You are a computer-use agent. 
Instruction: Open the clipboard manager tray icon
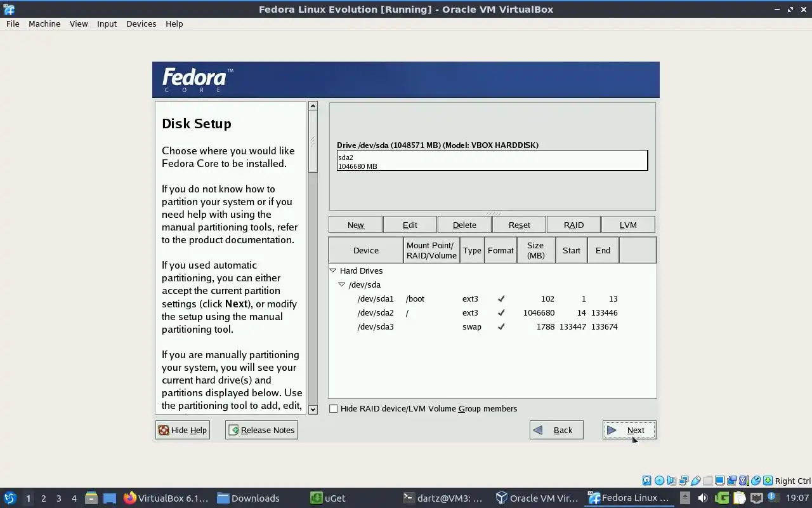739,498
